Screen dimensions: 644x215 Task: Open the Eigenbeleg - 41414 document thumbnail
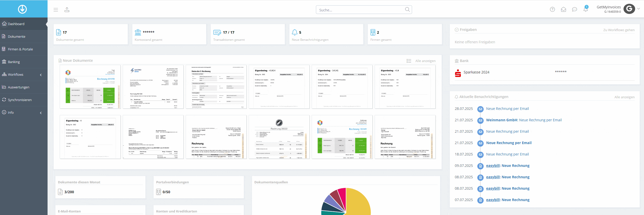(279, 87)
